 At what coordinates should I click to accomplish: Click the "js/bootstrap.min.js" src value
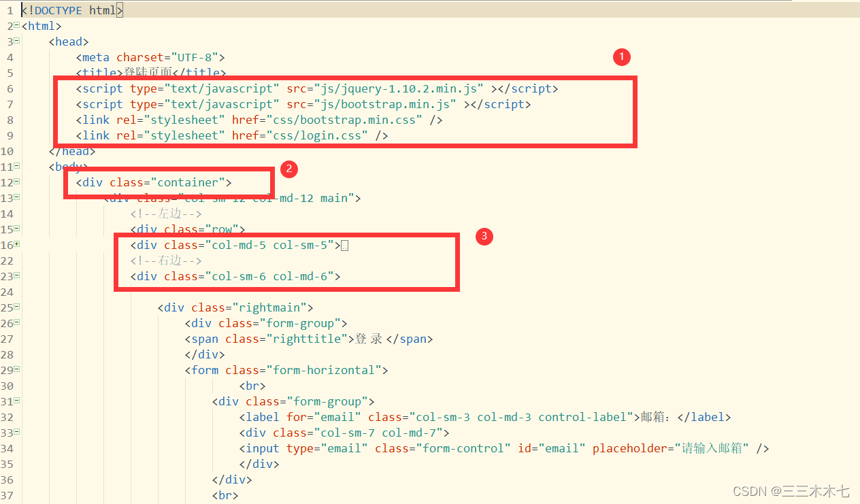tap(385, 104)
